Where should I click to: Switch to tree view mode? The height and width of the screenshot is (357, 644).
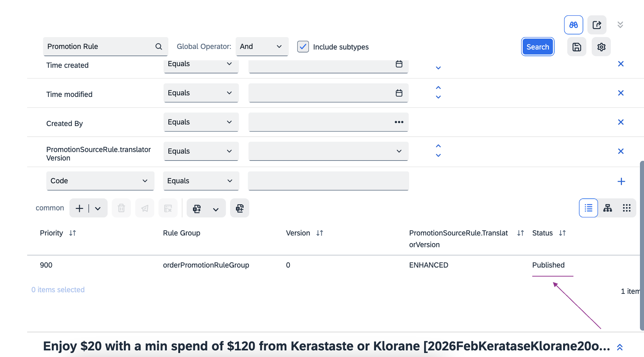[x=608, y=208]
